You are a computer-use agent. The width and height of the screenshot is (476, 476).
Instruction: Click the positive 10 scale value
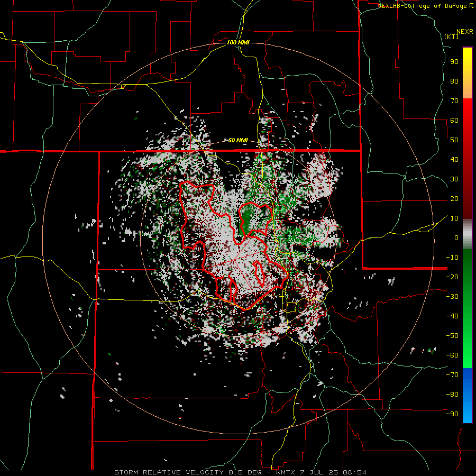pos(454,218)
